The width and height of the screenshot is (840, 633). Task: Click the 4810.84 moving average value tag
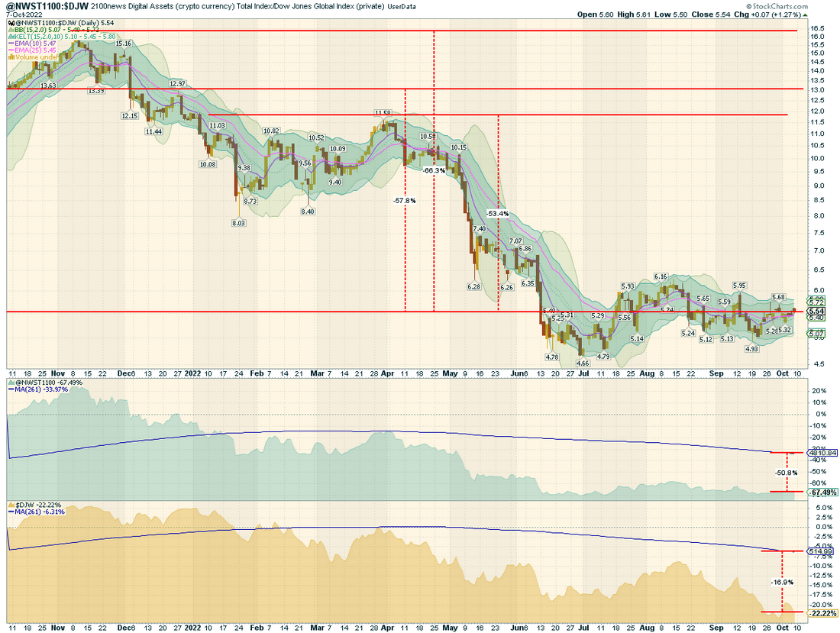(x=822, y=453)
